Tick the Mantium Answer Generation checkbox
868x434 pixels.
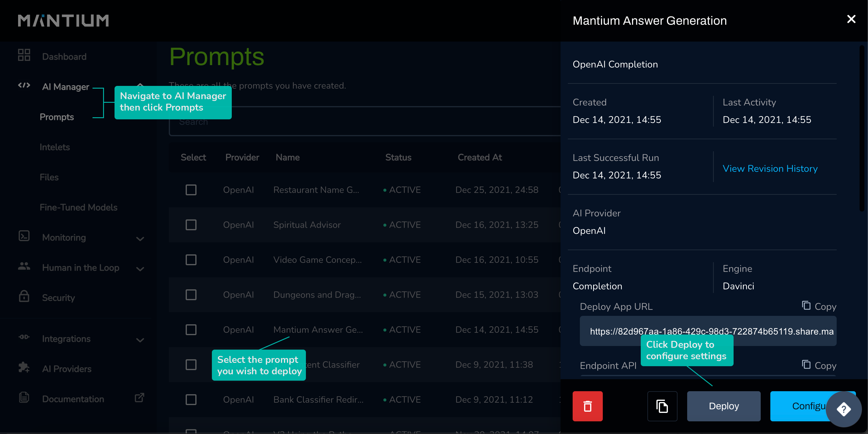191,329
